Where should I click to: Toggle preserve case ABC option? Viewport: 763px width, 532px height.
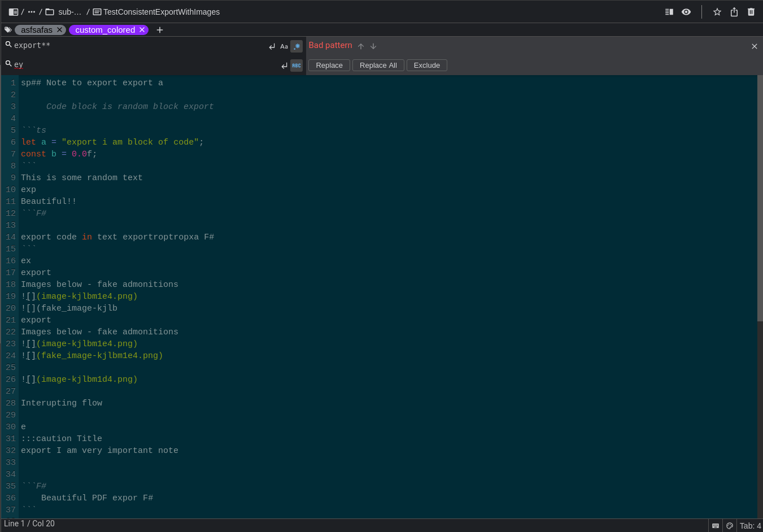297,66
